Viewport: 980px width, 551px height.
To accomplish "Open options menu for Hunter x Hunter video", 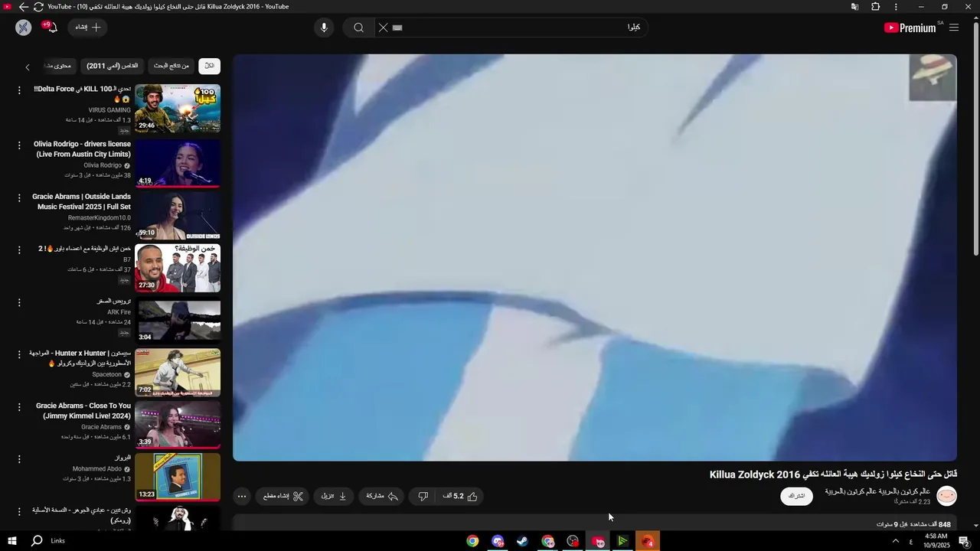I will [19, 354].
